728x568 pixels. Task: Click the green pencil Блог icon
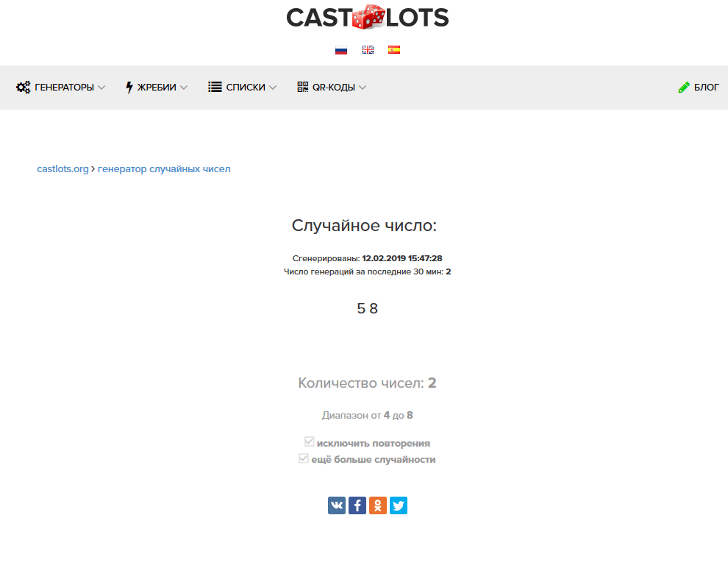(x=684, y=87)
